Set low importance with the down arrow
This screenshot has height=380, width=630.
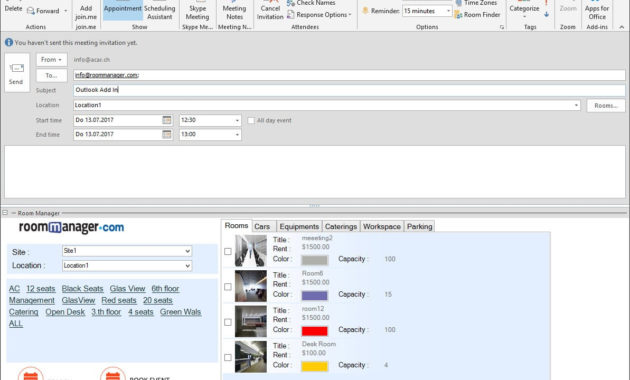click(x=546, y=14)
